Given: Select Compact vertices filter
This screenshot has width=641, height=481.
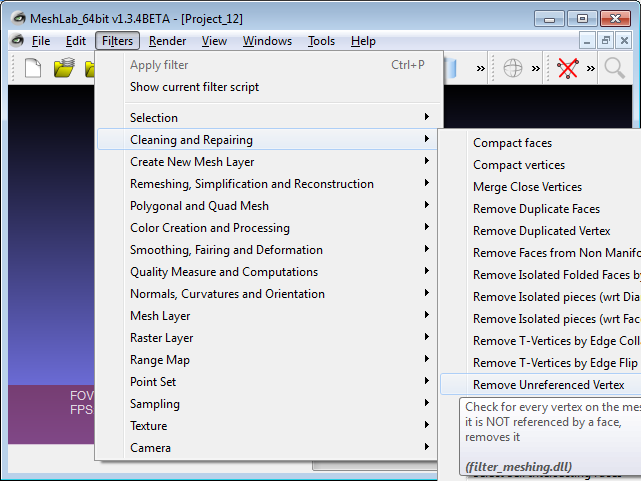Looking at the screenshot, I should pos(541,165).
